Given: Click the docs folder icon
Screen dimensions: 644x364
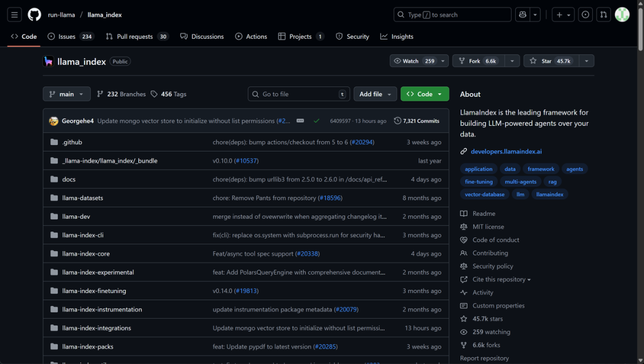Looking at the screenshot, I should [54, 179].
